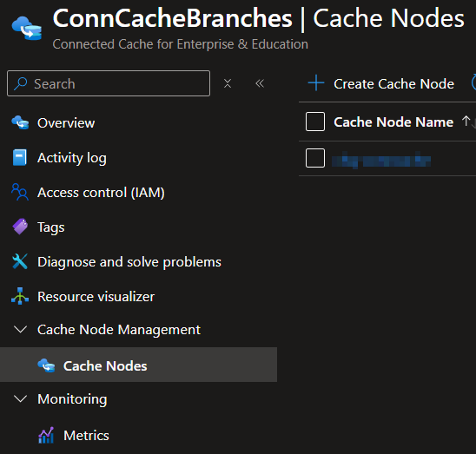Focus the sidebar Search field

coord(109,83)
